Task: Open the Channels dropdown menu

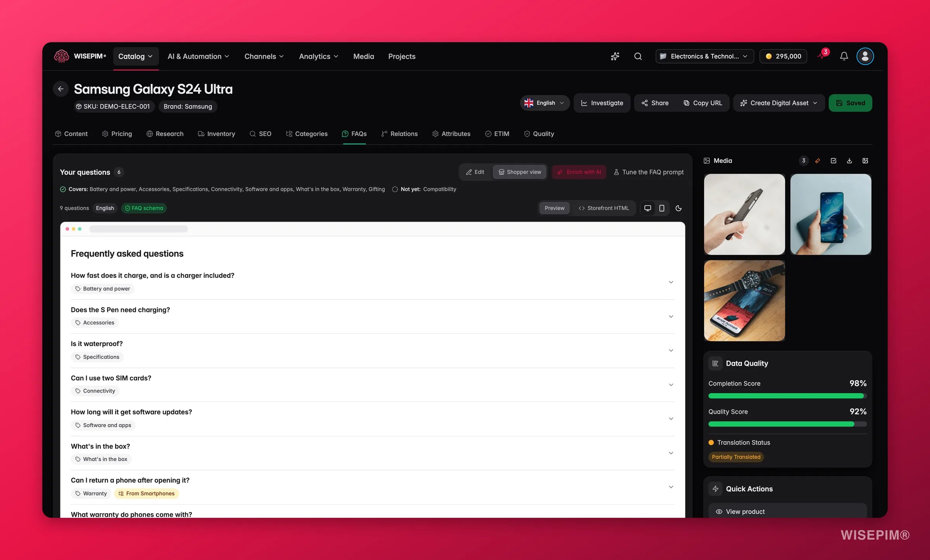Action: pyautogui.click(x=264, y=57)
